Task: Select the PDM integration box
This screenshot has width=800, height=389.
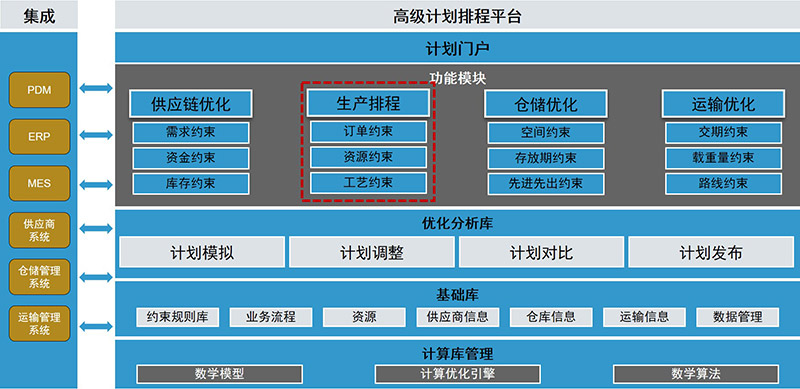Action: point(39,90)
